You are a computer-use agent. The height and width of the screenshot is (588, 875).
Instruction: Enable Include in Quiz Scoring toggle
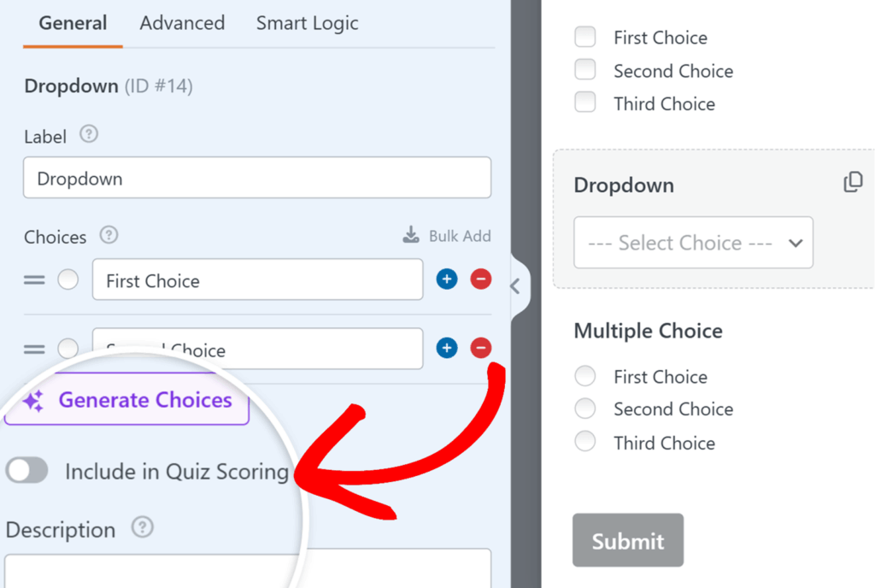pos(27,471)
